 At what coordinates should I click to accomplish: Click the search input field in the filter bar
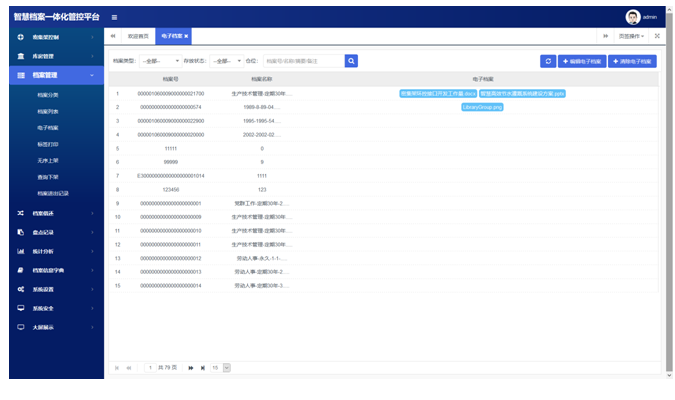[304, 61]
